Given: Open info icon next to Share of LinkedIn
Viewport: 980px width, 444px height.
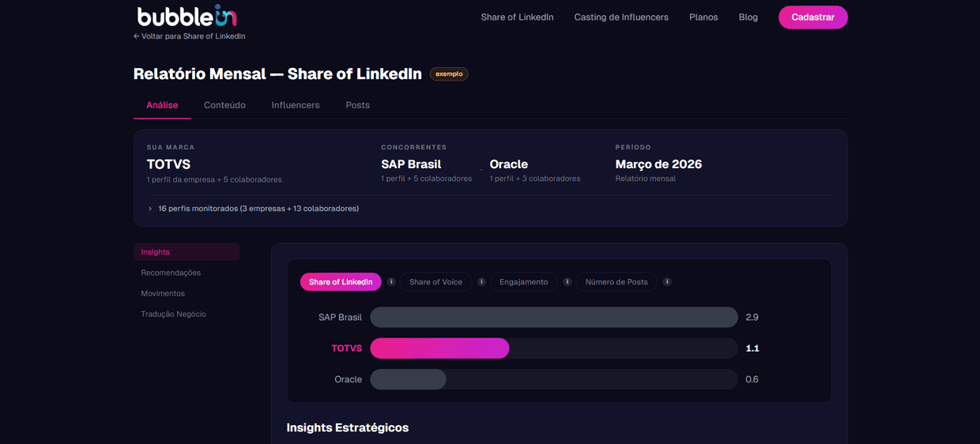Looking at the screenshot, I should [x=391, y=282].
